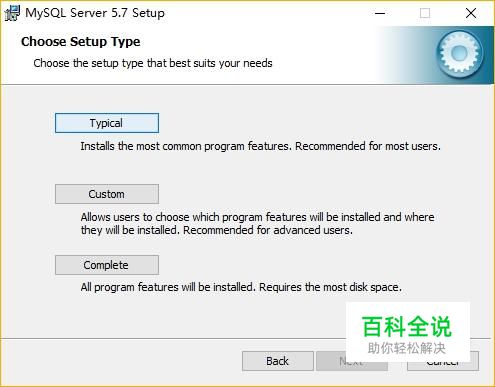Pick the Complete setup type

tap(107, 265)
